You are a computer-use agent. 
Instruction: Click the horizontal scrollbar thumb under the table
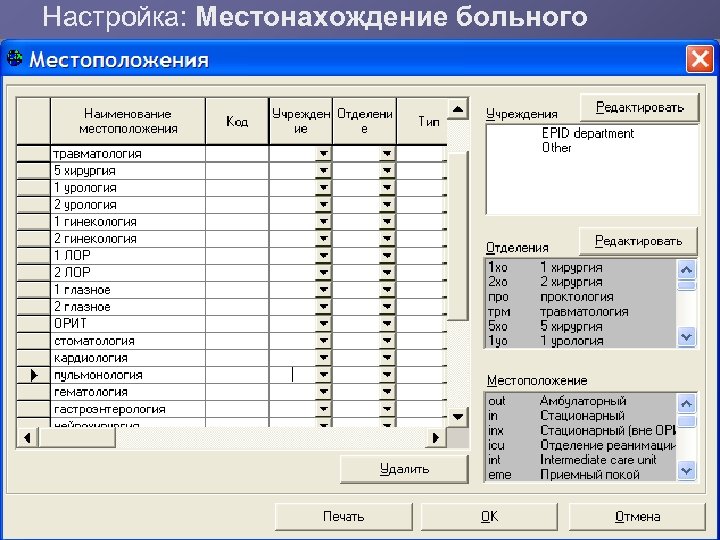pyautogui.click(x=77, y=438)
